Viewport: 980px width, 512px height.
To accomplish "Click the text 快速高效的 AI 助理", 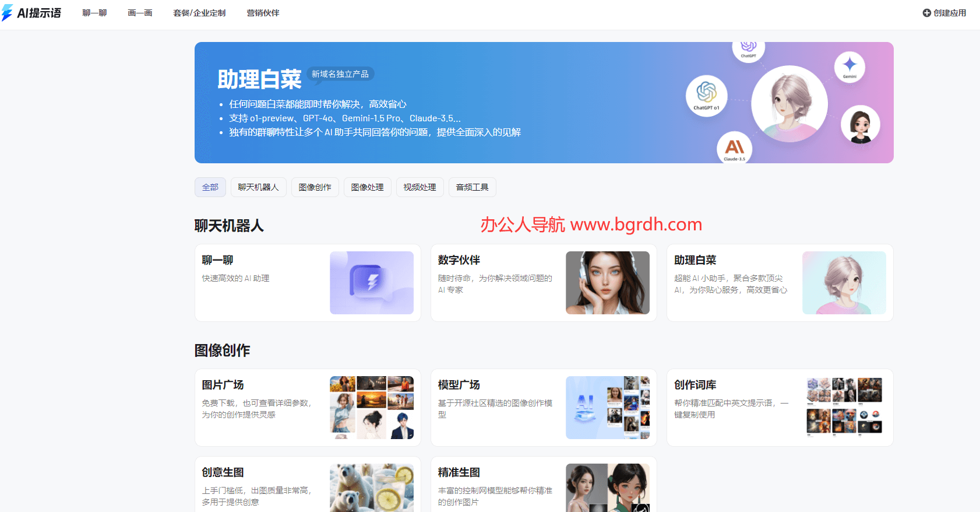I will [x=235, y=278].
